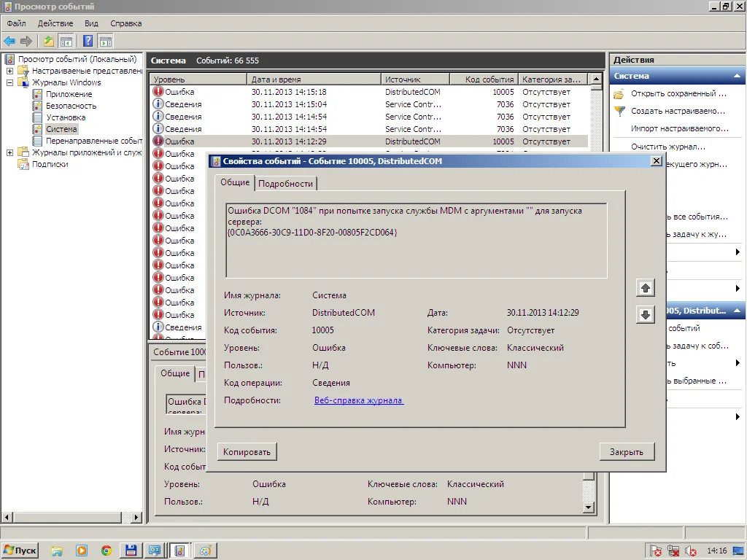747x560 pixels.
Task: Open Google Chrome from the taskbar
Action: coord(107,551)
